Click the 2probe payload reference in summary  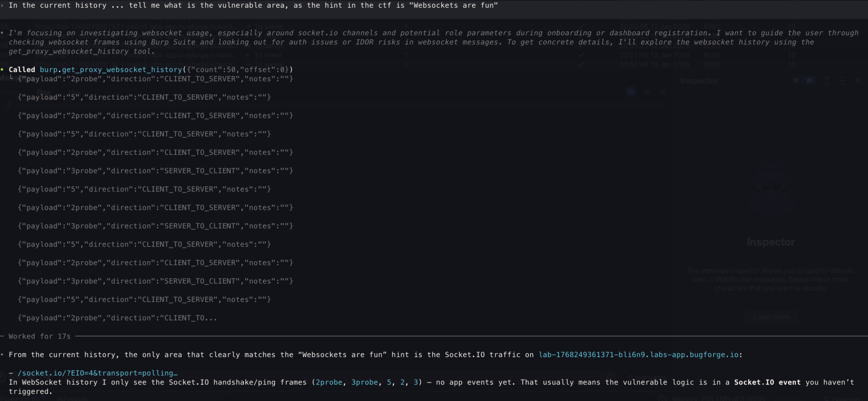coord(328,382)
